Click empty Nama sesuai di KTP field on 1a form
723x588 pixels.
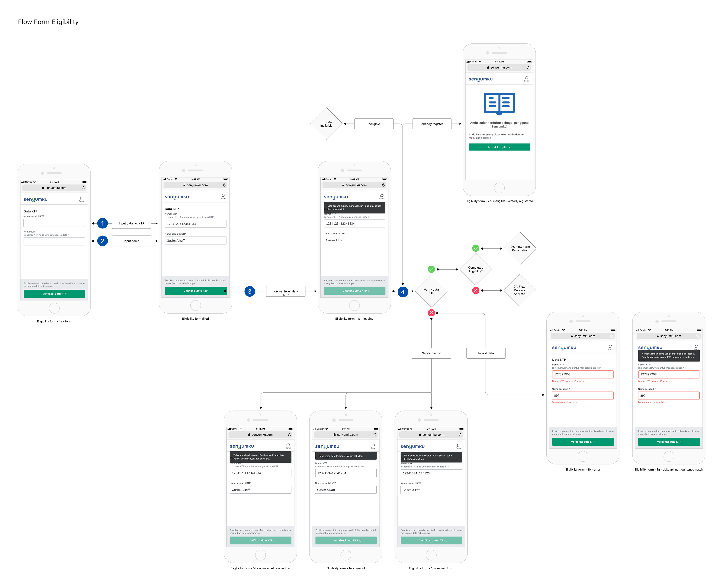(54, 223)
